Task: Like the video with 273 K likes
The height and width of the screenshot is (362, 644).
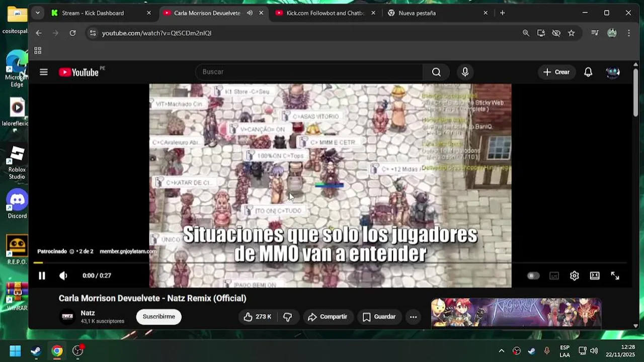Action: pyautogui.click(x=257, y=317)
